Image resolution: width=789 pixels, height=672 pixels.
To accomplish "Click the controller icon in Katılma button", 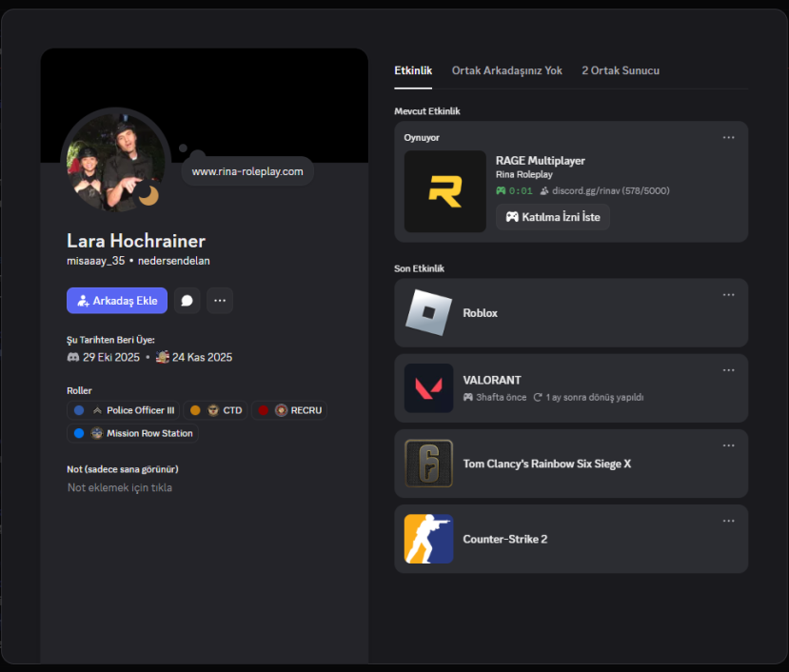I will [x=512, y=217].
